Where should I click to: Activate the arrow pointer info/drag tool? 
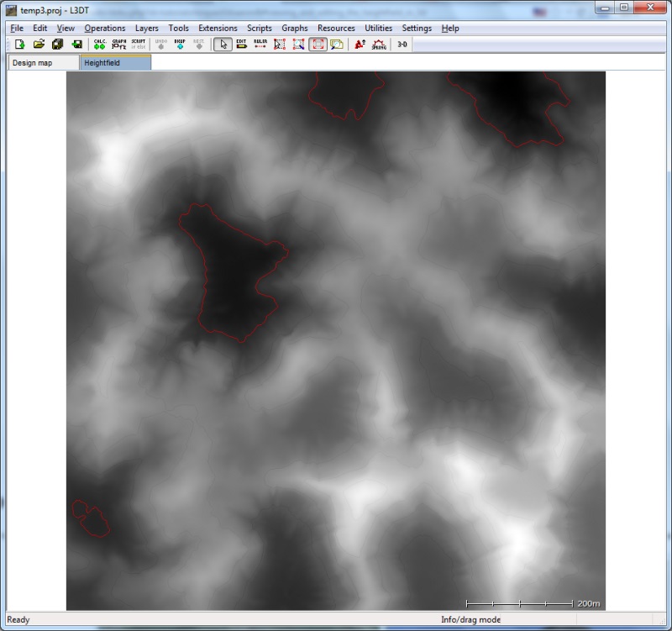(x=223, y=45)
